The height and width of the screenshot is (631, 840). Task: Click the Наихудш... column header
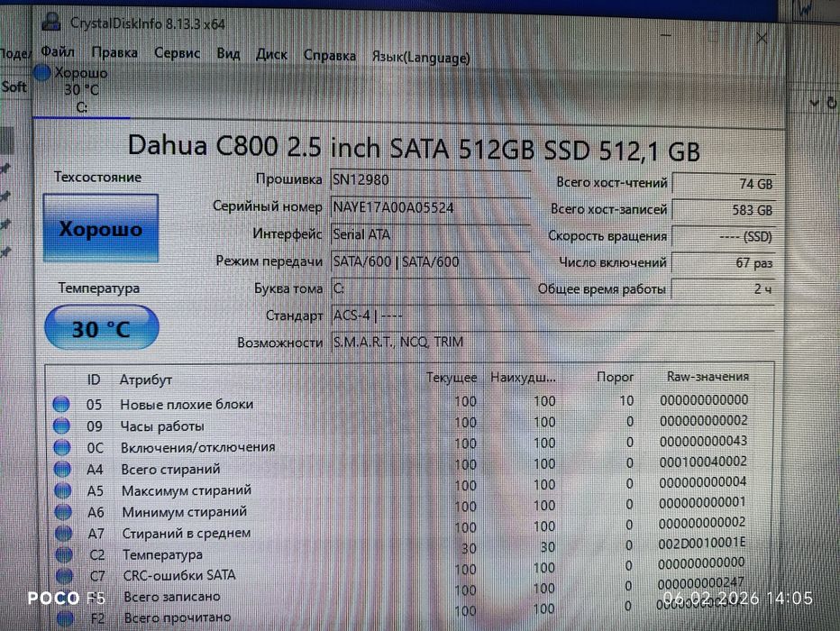pos(523,378)
